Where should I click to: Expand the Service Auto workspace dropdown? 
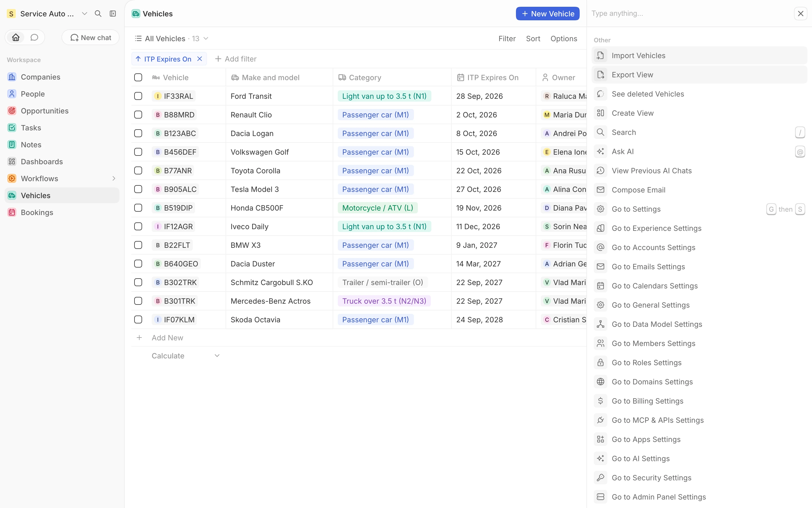click(85, 14)
